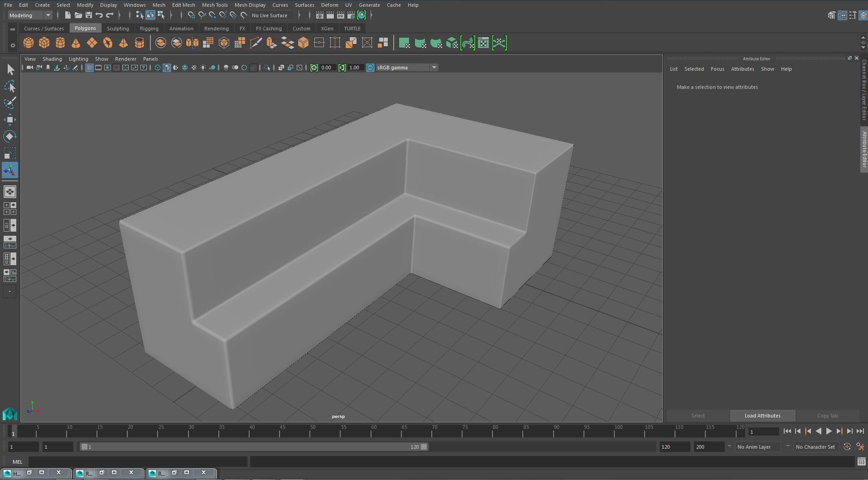
Task: Click the four-view layout icon
Action: (x=10, y=208)
